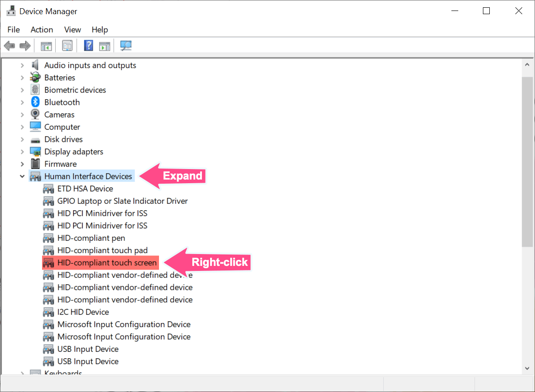
Task: Click the Scan for hardware changes icon
Action: (126, 45)
